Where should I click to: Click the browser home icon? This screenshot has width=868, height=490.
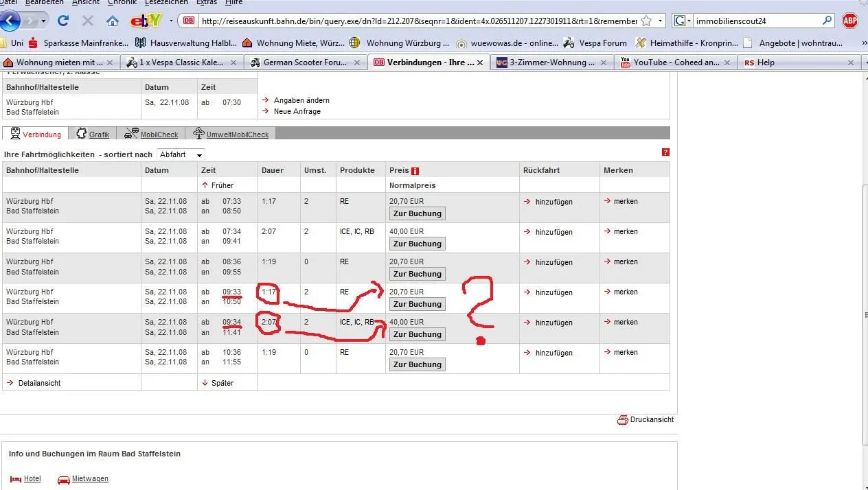tap(113, 21)
